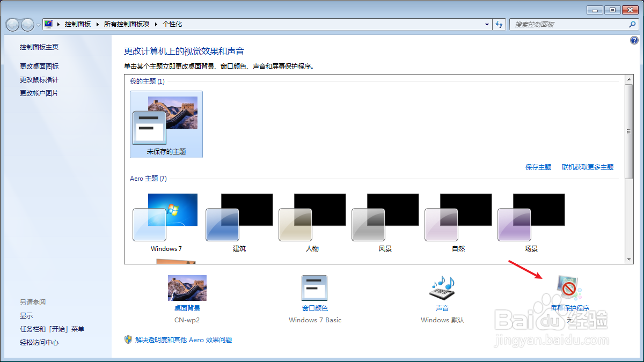Open 轻松访问中心 from sidebar

[x=39, y=342]
